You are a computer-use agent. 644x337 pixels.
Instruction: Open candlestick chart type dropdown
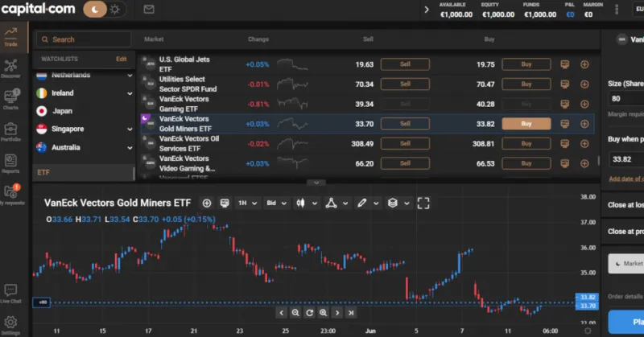[x=307, y=203]
